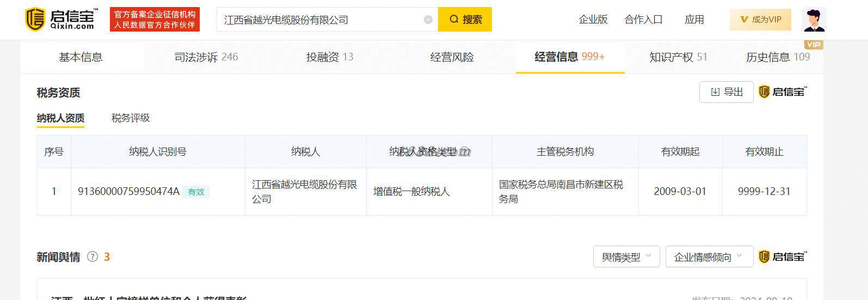Click the start date 2009-03-01

[680, 192]
